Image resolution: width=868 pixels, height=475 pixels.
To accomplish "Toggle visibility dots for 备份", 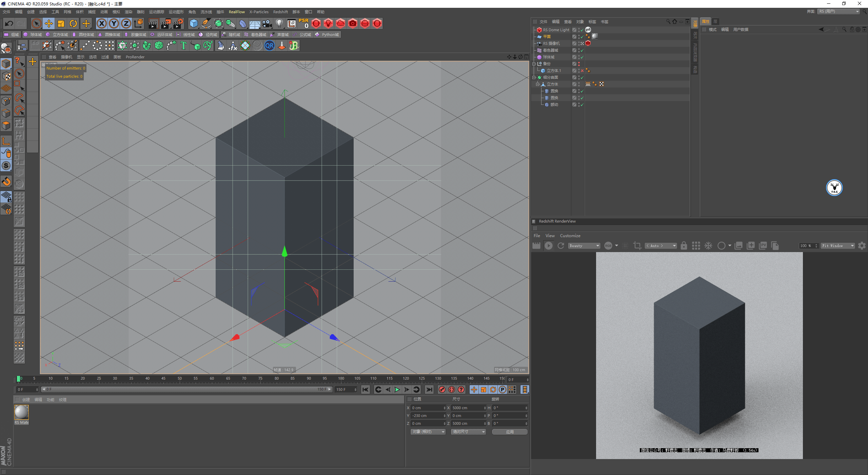I will [x=579, y=64].
